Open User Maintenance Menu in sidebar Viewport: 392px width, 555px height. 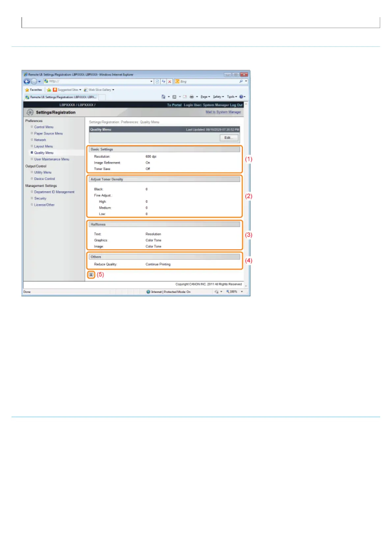(x=52, y=159)
